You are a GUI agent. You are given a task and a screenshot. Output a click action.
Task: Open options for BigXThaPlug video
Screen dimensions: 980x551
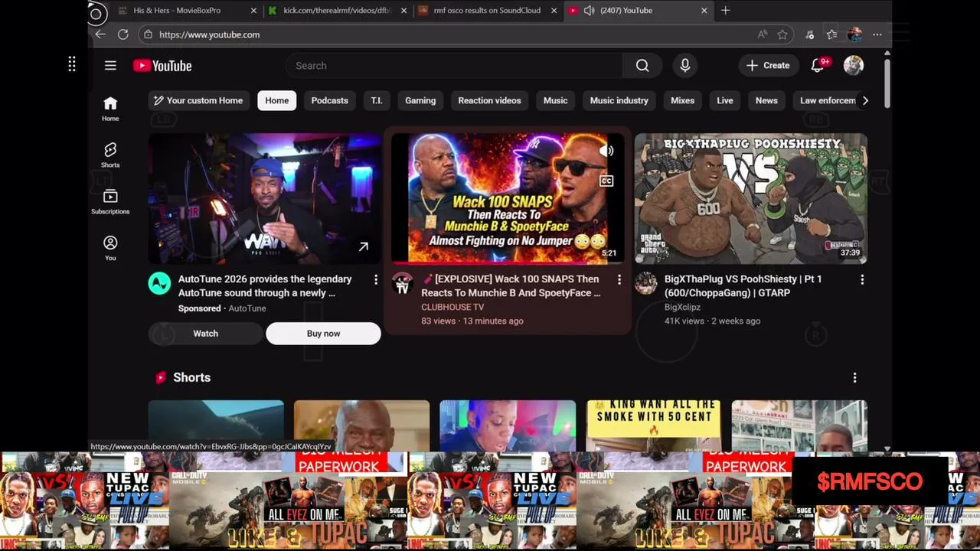[862, 280]
